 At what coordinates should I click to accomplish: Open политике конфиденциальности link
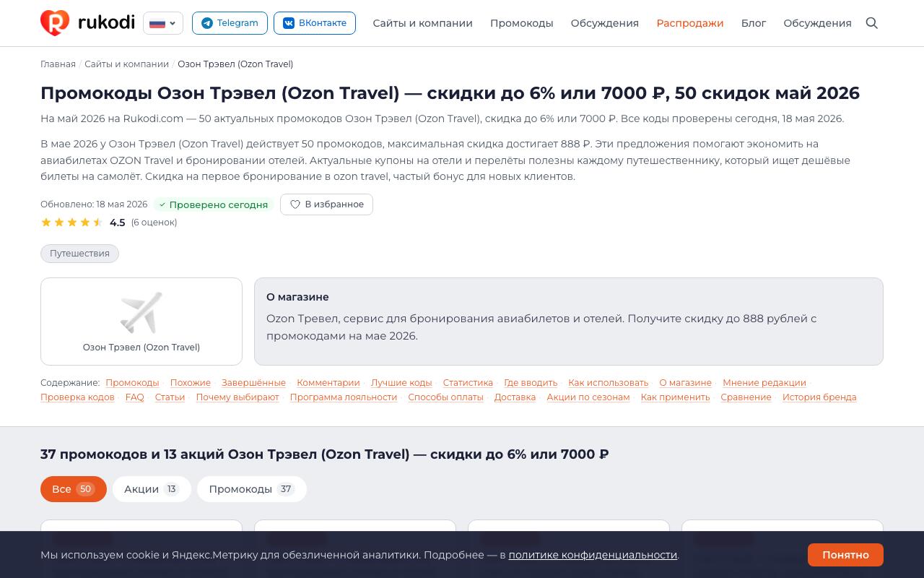pos(593,555)
